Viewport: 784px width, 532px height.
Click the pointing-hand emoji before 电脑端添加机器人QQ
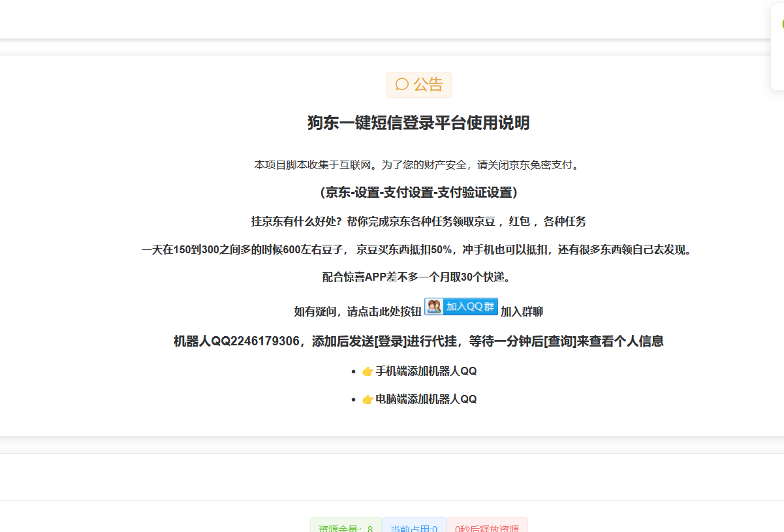tap(368, 399)
